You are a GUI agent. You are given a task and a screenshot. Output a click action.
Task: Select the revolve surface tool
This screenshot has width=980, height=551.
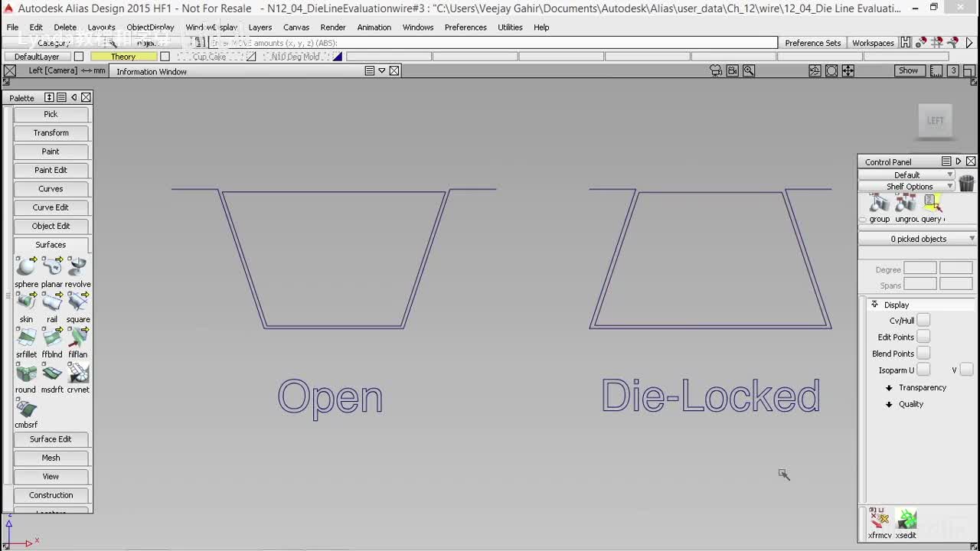78,266
